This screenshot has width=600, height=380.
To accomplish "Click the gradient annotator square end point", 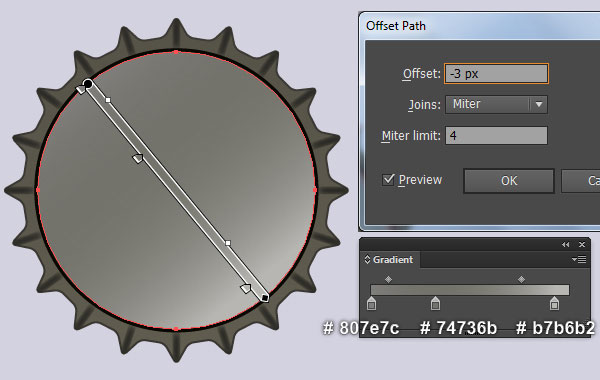I will tap(265, 297).
